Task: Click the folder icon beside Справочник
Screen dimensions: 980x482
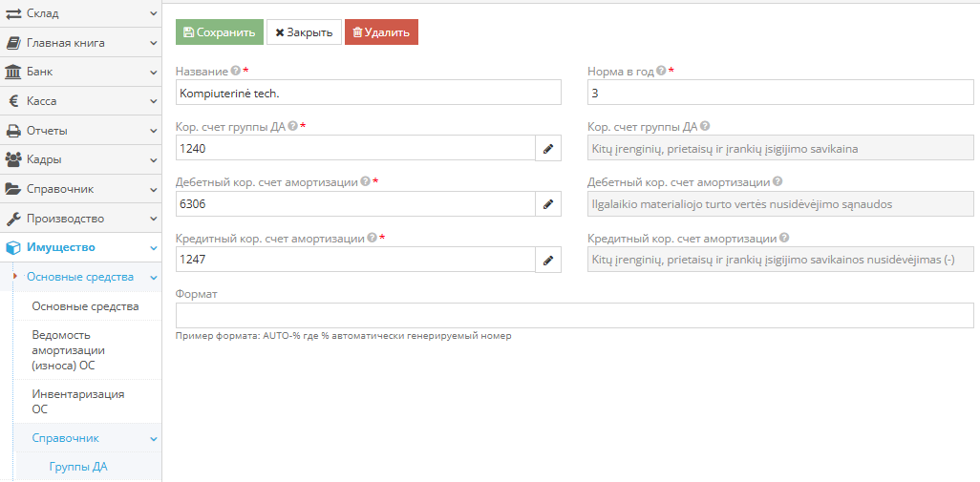Action: (x=13, y=189)
